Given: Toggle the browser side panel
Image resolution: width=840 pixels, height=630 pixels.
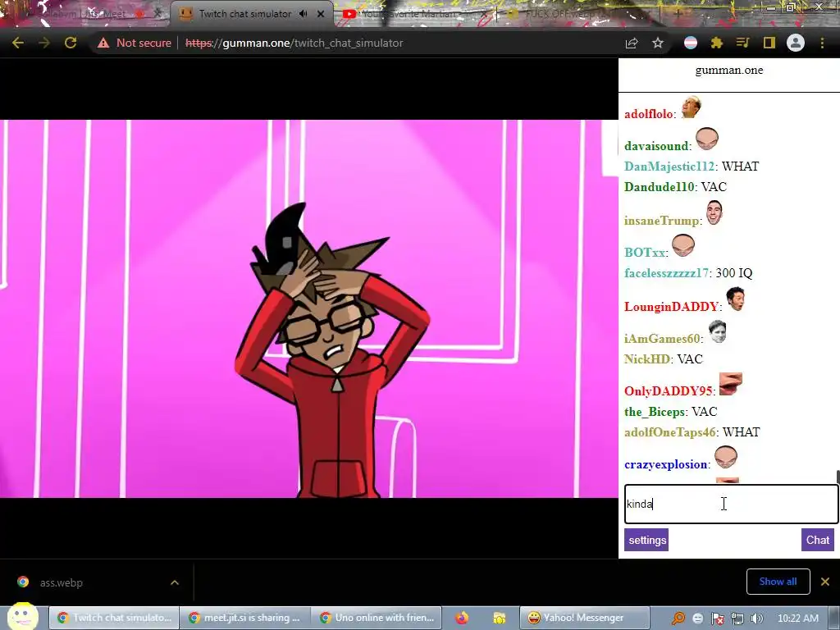Looking at the screenshot, I should tap(769, 43).
